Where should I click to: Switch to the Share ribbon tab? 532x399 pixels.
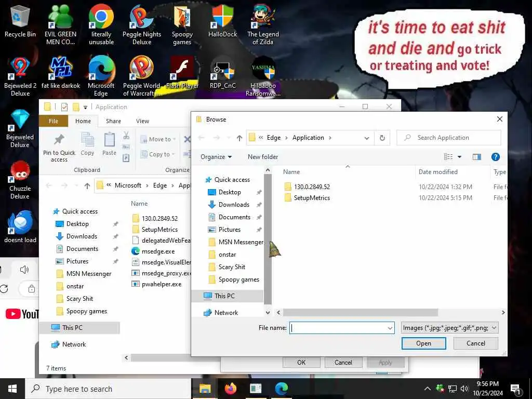[x=113, y=121]
